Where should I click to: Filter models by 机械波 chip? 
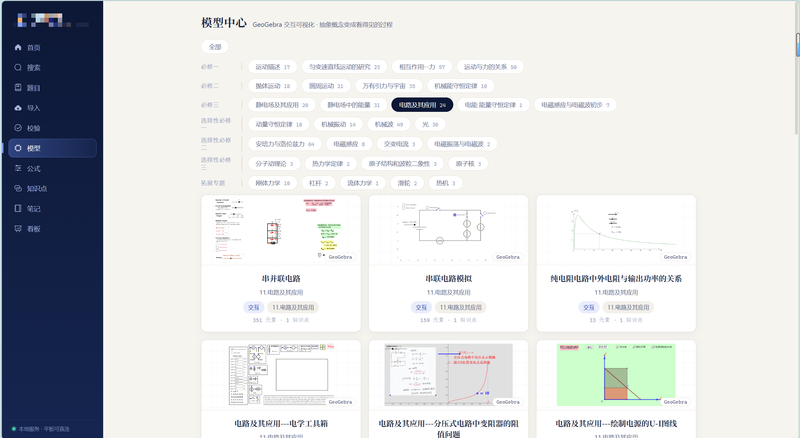pos(389,124)
